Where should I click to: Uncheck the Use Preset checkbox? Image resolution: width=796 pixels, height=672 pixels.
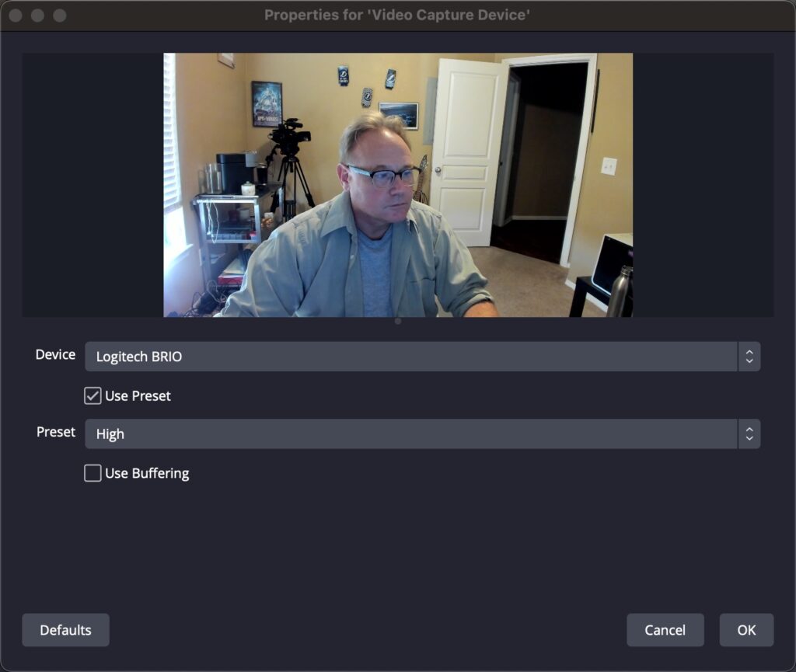93,395
